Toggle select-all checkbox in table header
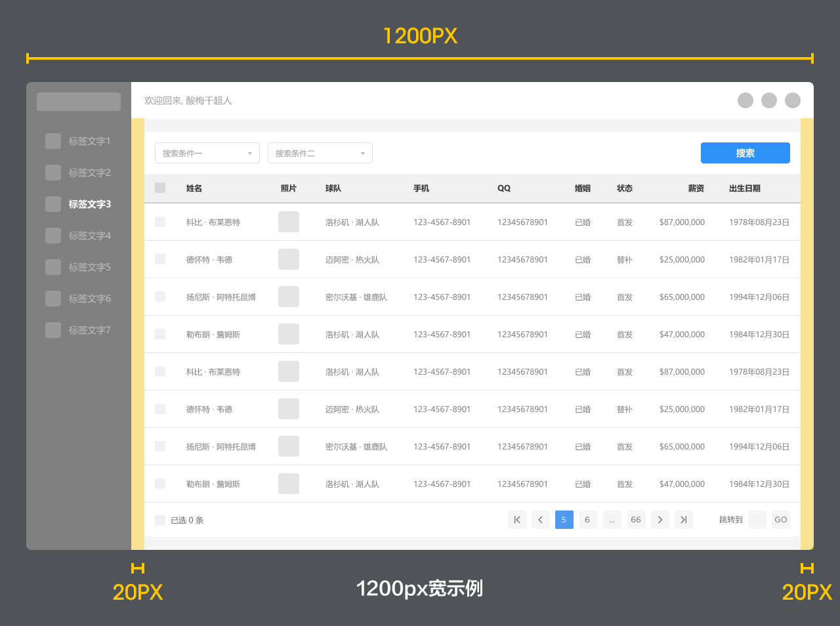 [x=160, y=188]
